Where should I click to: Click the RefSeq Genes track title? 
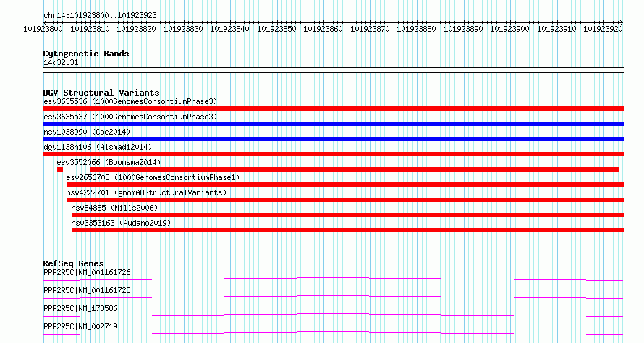click(74, 263)
